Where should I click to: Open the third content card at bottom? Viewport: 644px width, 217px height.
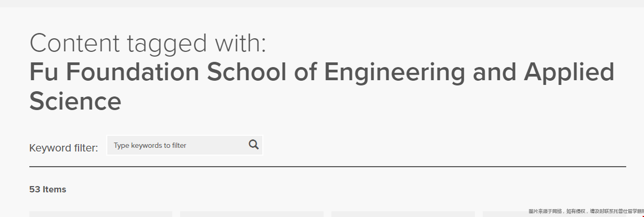(x=403, y=214)
